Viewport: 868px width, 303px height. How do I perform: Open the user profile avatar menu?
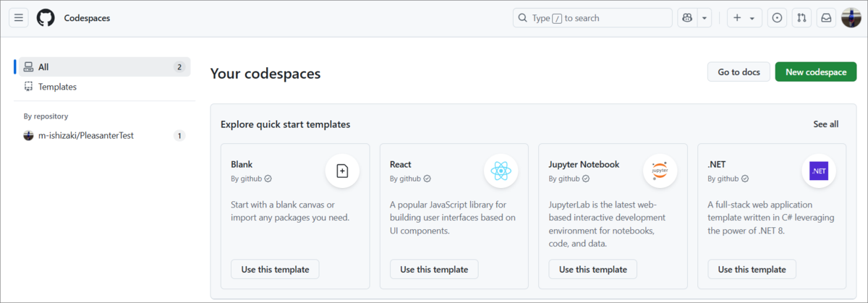point(851,18)
